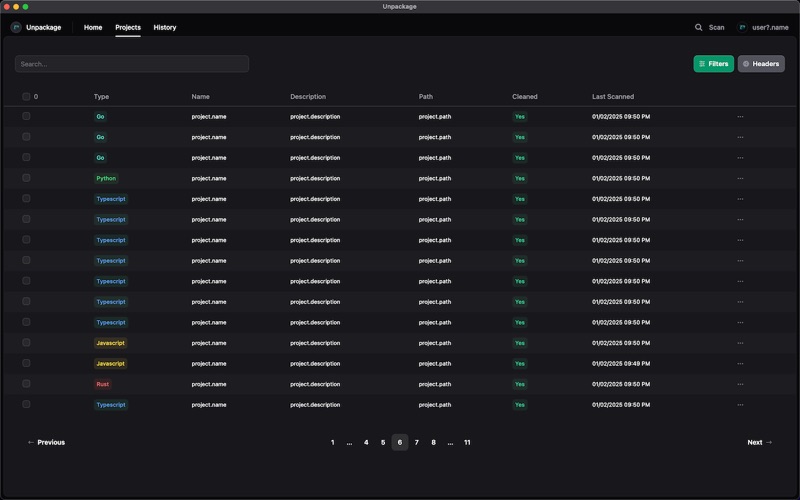Toggle the select-all checkbox in header

pos(26,96)
